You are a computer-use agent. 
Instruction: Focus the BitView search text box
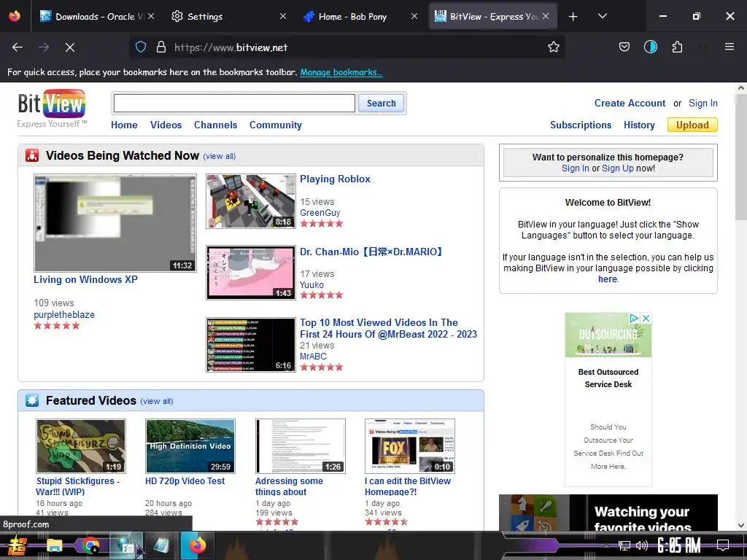click(234, 104)
